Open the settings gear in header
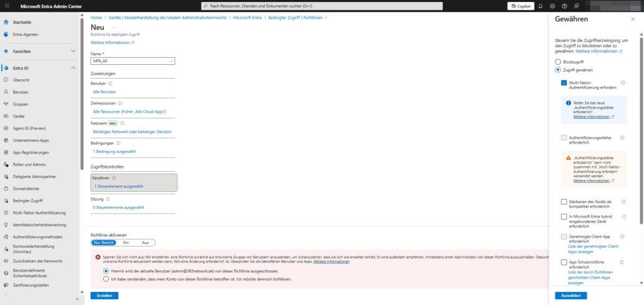The height and width of the screenshot is (305, 644). tap(552, 6)
